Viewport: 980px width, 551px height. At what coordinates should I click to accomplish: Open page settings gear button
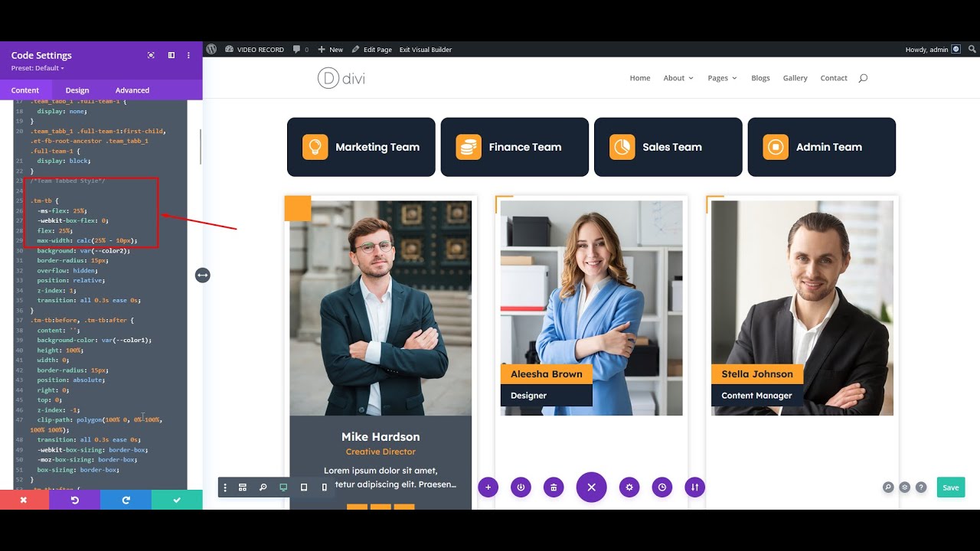tap(629, 487)
